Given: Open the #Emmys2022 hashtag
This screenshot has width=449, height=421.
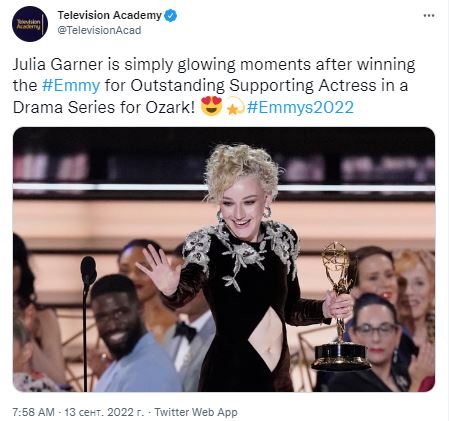Looking at the screenshot, I should click(300, 107).
